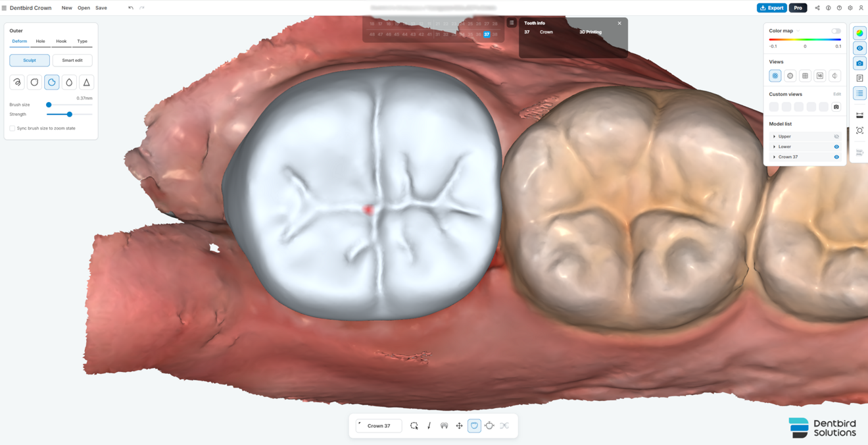Select the lasso selection tool in bottom toolbar
The width and height of the screenshot is (868, 445).
pyautogui.click(x=414, y=425)
